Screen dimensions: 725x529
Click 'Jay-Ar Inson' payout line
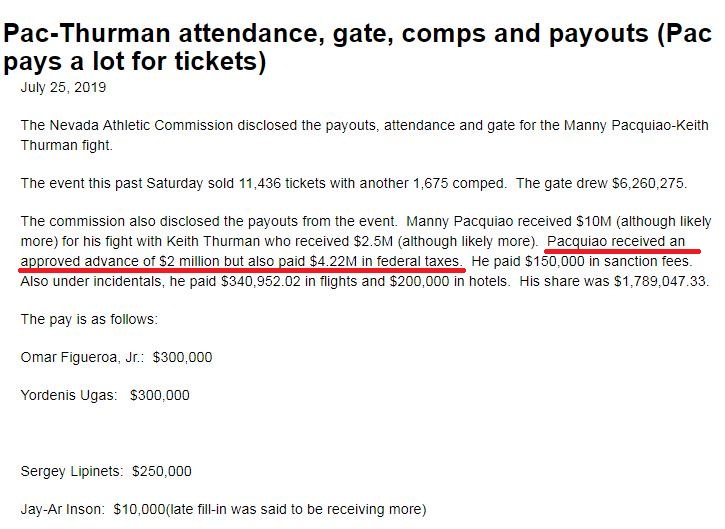click(x=223, y=509)
